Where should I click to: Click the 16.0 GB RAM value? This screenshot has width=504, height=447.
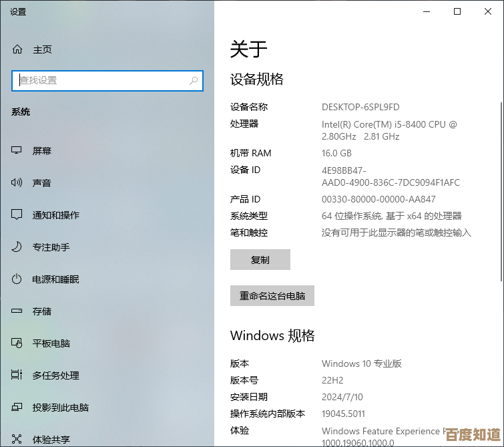(336, 153)
